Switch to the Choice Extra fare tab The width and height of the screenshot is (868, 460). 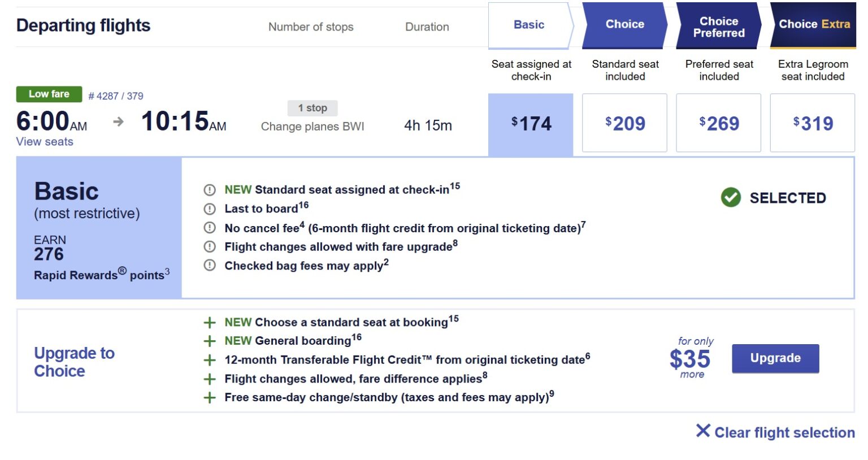coord(813,24)
